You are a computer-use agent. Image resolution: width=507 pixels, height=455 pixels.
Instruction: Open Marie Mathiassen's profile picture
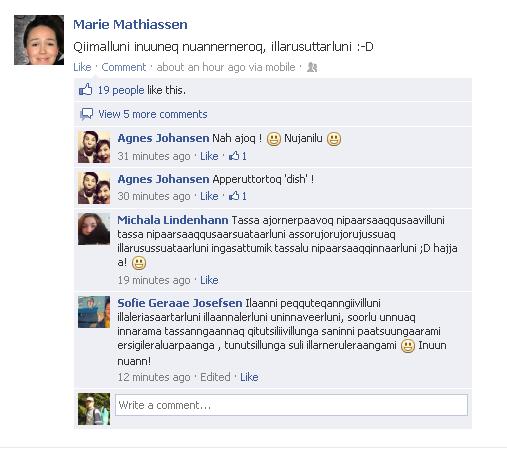click(x=39, y=40)
